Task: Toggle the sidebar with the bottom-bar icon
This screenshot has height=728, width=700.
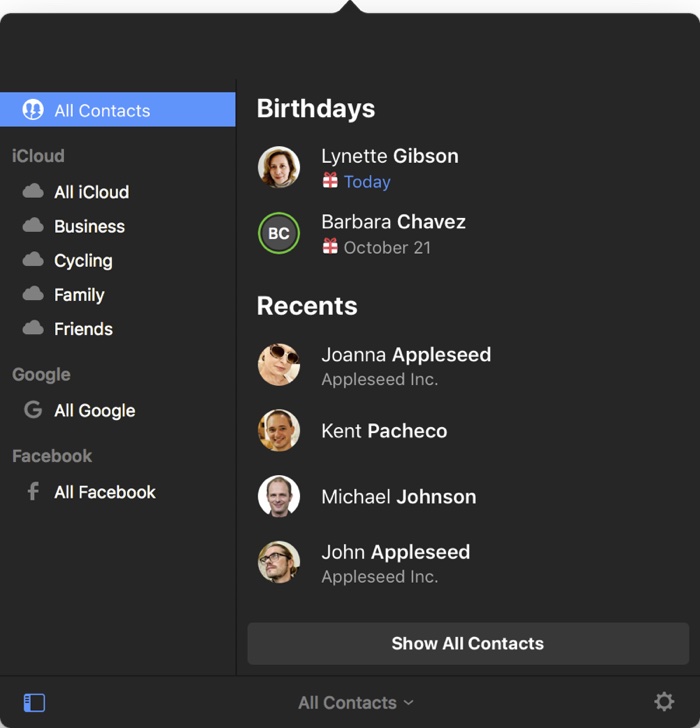Action: [34, 702]
